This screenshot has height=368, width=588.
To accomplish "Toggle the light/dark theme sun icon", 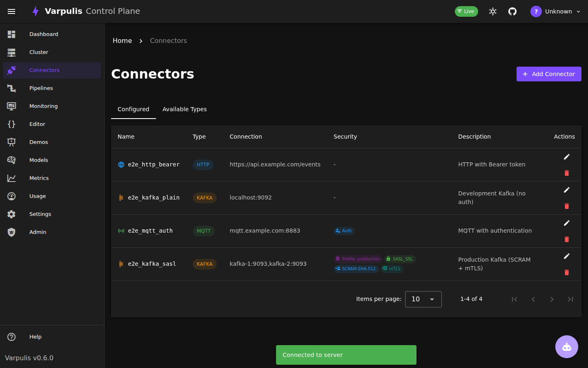I will (493, 11).
